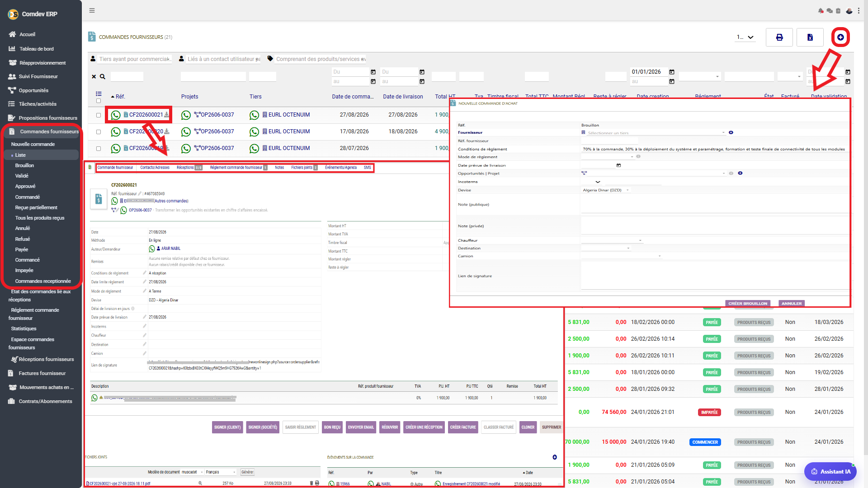The width and height of the screenshot is (868, 488).
Task: Select the checkbox of the 17/08/2026 order
Action: tap(99, 132)
